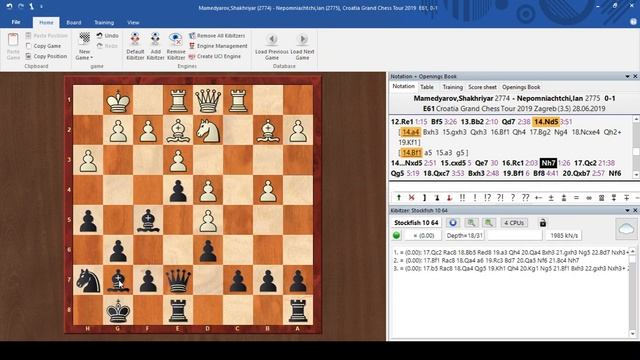Click the green up arrow annotation icon
The image size is (640, 360).
tap(399, 198)
